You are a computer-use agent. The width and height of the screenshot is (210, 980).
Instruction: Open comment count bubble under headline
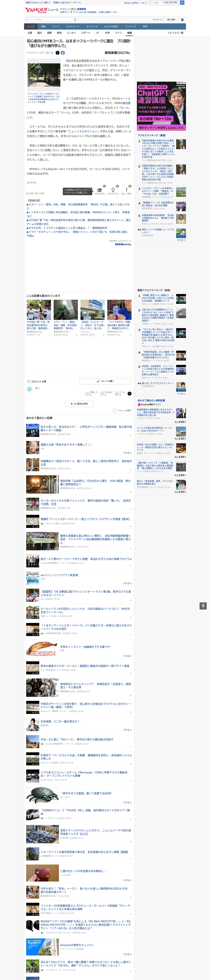(x=48, y=53)
